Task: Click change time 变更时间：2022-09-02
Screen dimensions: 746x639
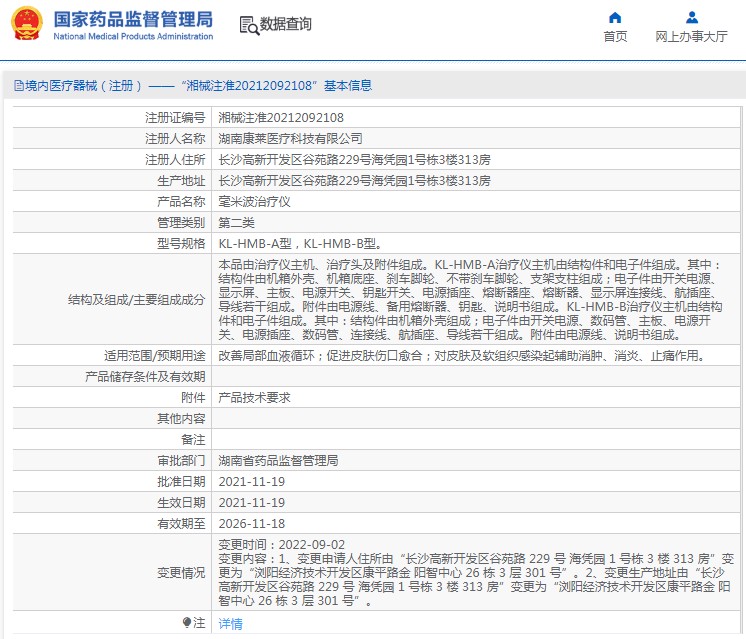Action: [x=282, y=544]
